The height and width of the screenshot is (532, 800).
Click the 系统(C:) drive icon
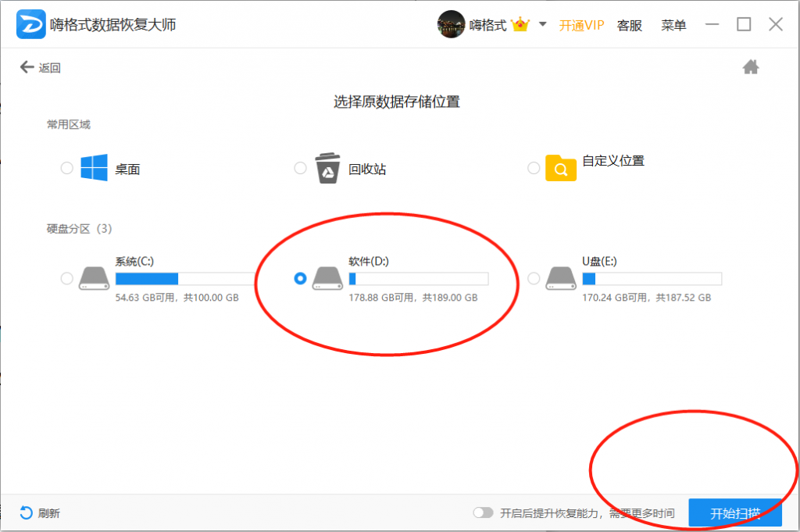point(94,278)
